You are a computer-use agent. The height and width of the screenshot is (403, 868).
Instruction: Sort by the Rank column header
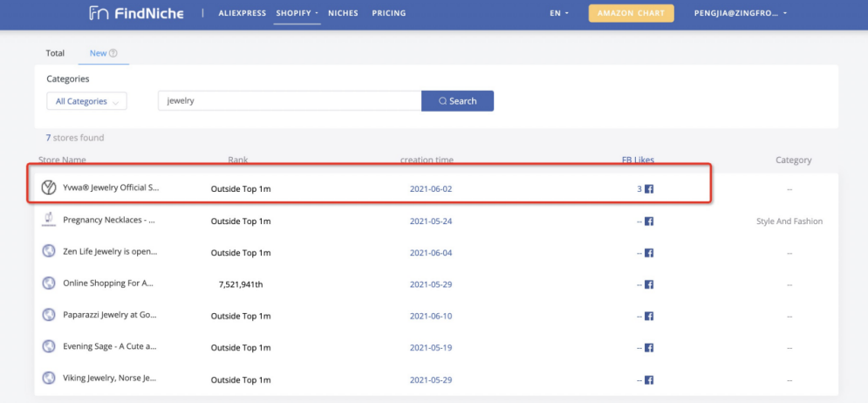click(238, 160)
